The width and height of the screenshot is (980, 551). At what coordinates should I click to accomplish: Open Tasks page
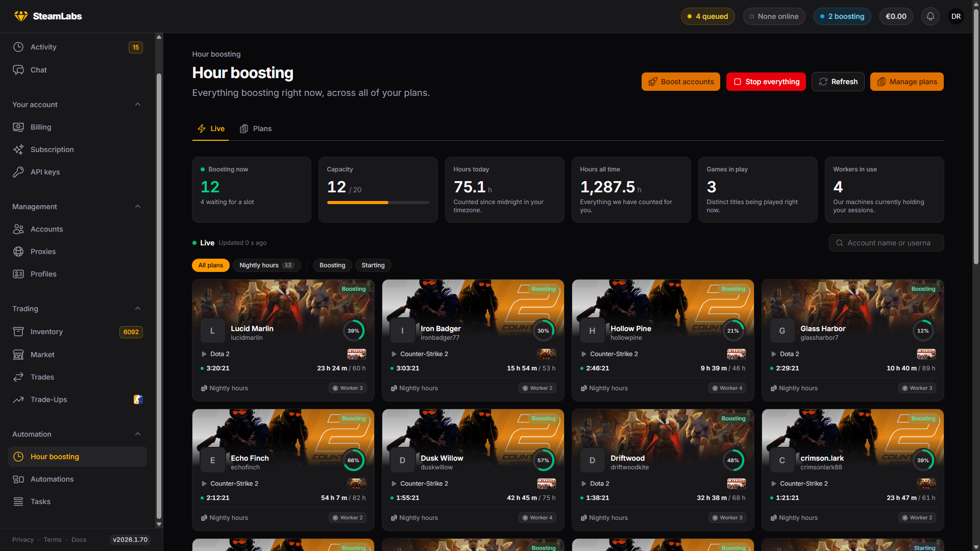(x=78, y=502)
